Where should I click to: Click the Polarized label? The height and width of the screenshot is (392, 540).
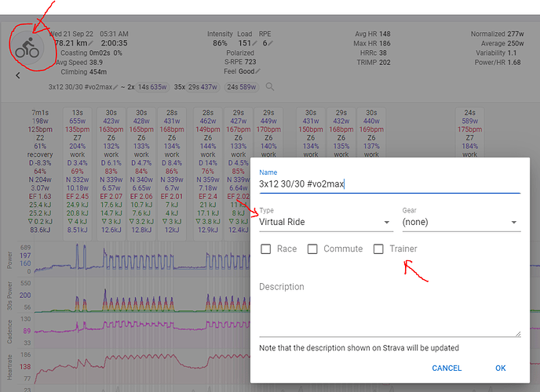(x=240, y=53)
